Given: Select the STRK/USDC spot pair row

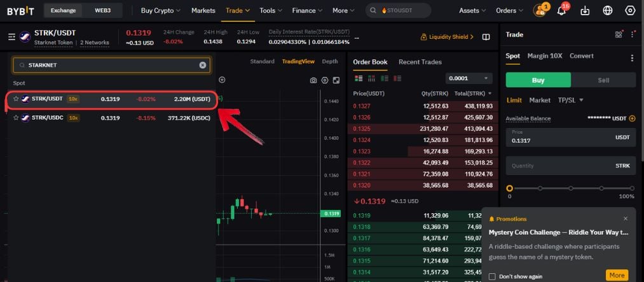Looking at the screenshot, I should click(111, 118).
